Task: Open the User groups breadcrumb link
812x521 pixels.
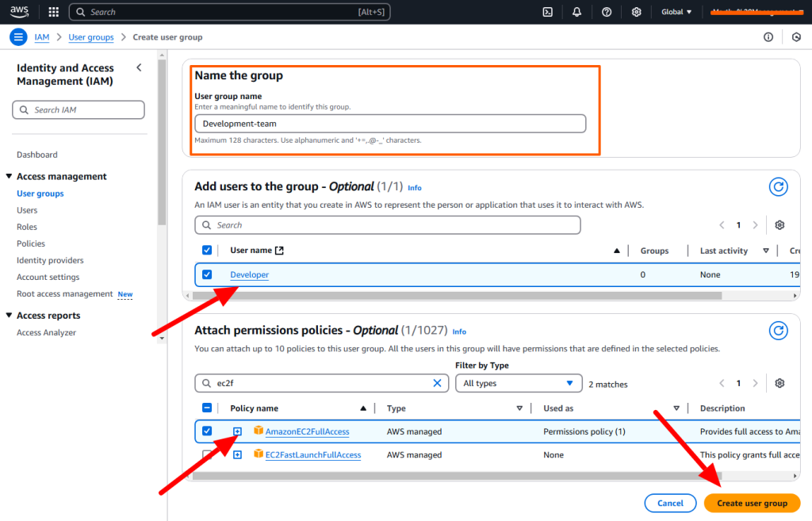Action: click(91, 37)
